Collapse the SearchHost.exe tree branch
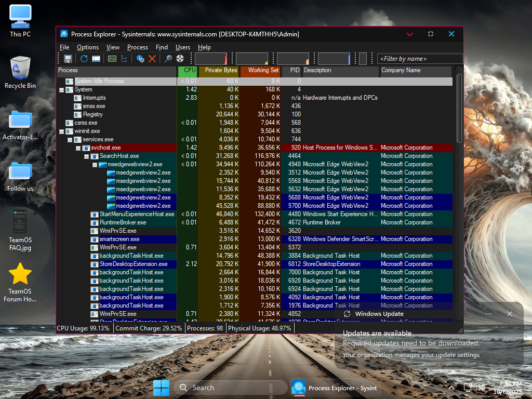 click(x=87, y=156)
